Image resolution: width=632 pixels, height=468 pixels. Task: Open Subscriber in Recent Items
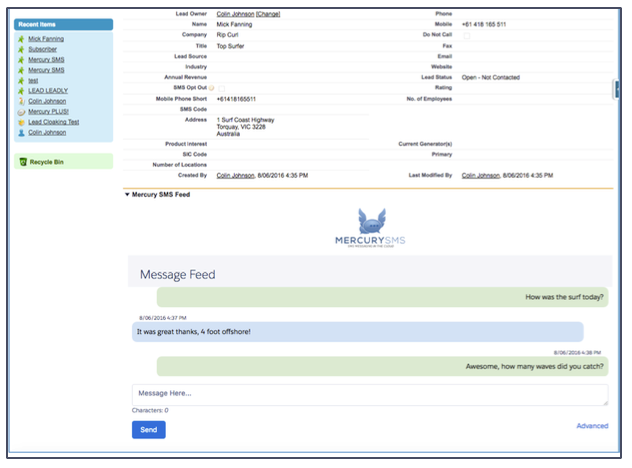[42, 49]
